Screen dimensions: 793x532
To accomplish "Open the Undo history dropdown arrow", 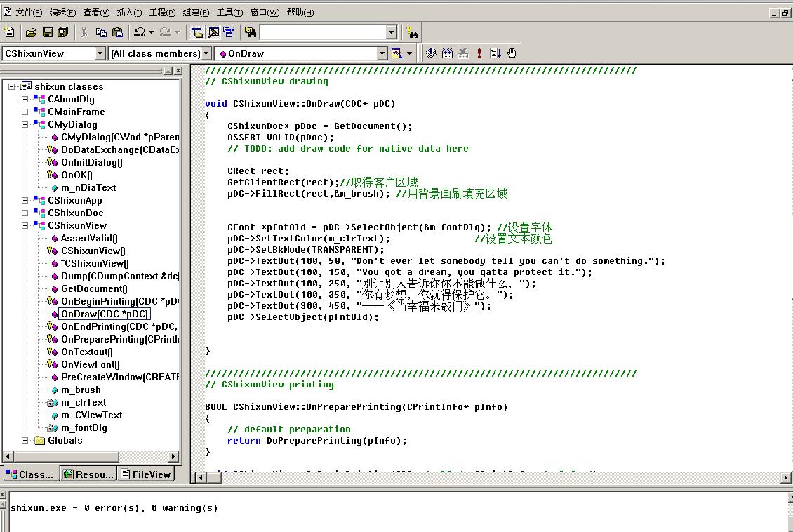I will click(151, 32).
